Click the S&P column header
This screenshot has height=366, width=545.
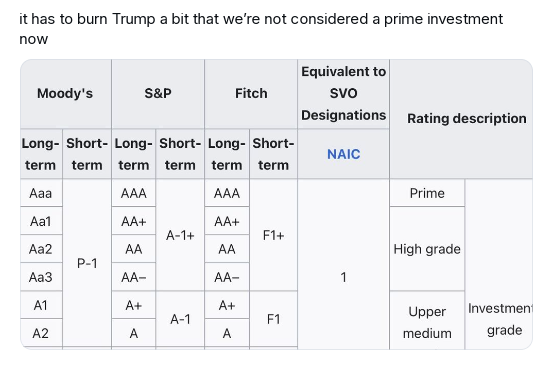pyautogui.click(x=158, y=93)
